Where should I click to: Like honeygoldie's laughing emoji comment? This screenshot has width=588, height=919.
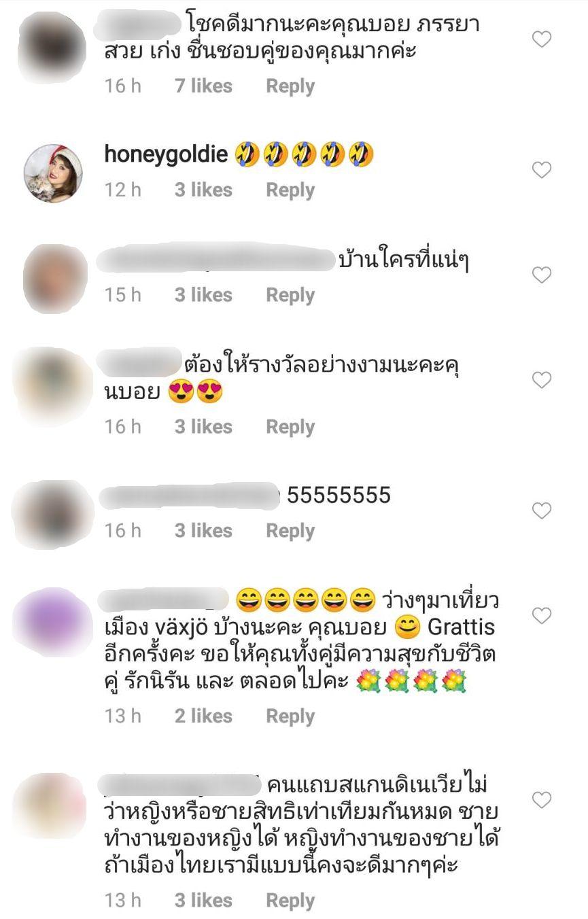tap(541, 169)
